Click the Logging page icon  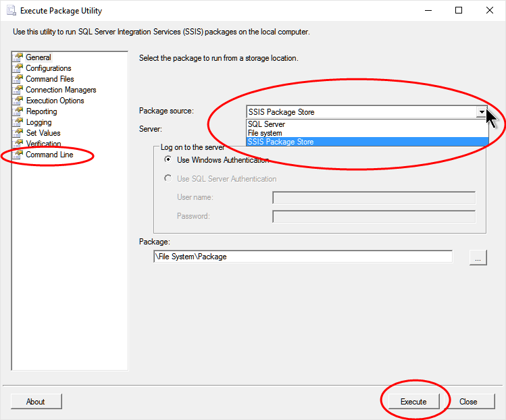[18, 122]
